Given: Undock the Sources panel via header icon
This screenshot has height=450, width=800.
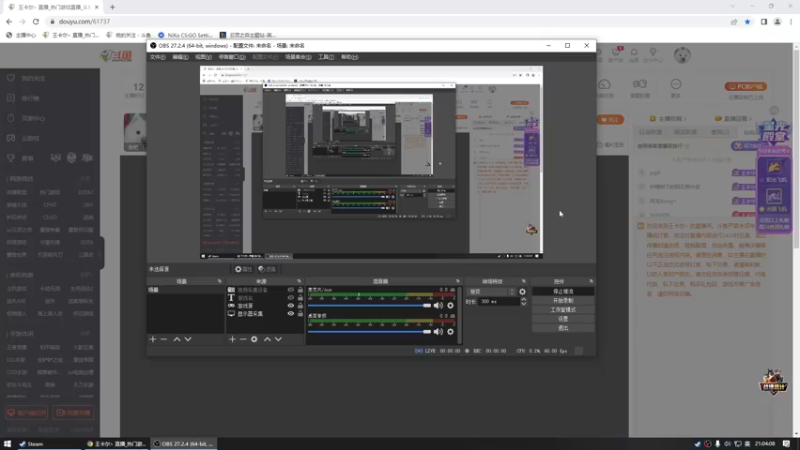Looking at the screenshot, I should pyautogui.click(x=299, y=281).
